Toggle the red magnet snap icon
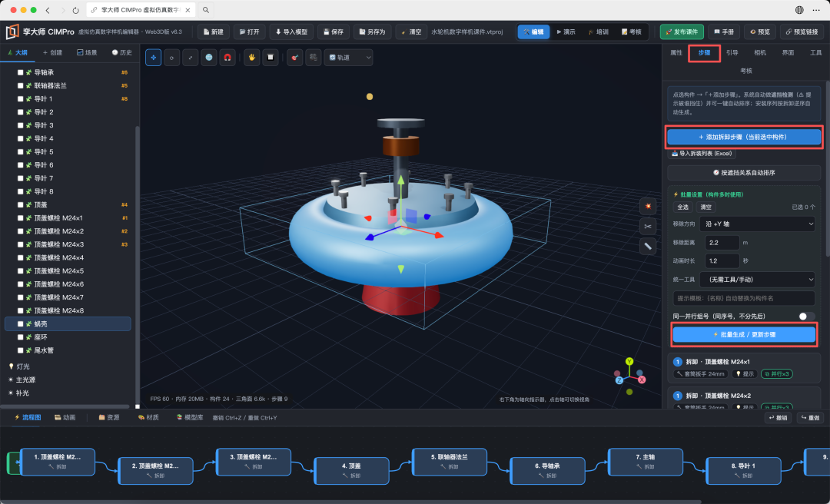The height and width of the screenshot is (504, 830). [227, 57]
